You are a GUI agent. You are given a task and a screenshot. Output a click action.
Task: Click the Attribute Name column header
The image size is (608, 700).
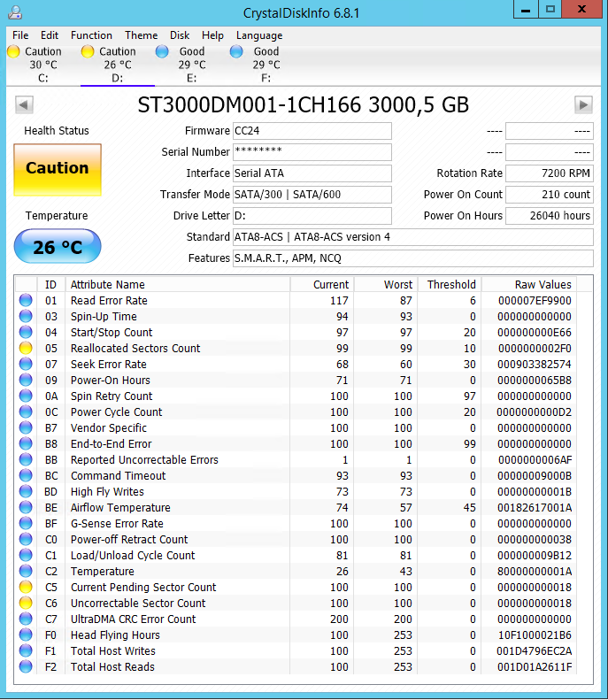178,284
